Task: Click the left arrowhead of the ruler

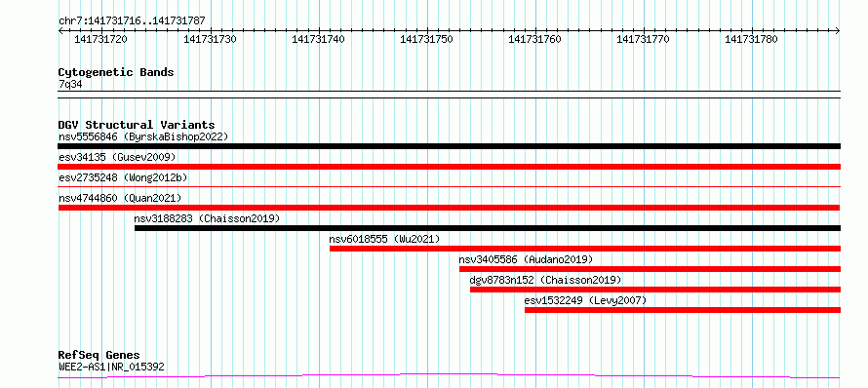Action: coord(60,30)
